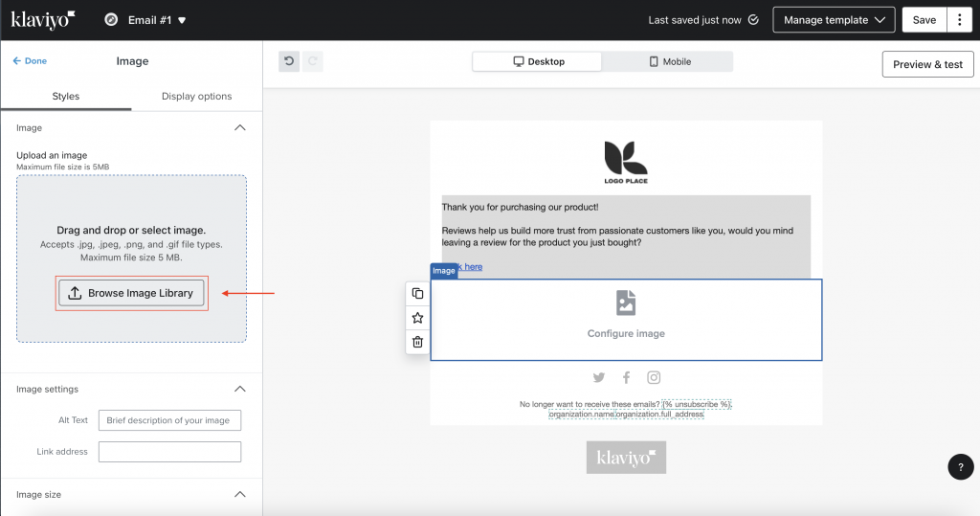Click the Save button

(924, 20)
